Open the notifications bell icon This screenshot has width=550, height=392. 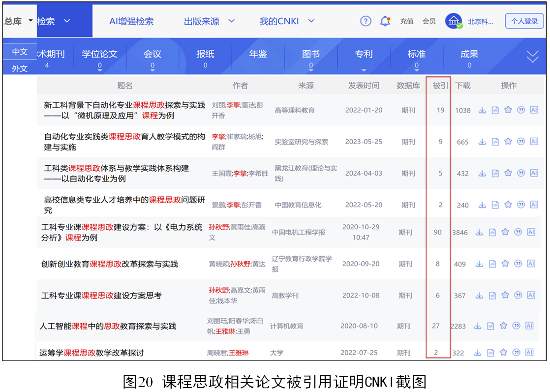(385, 21)
